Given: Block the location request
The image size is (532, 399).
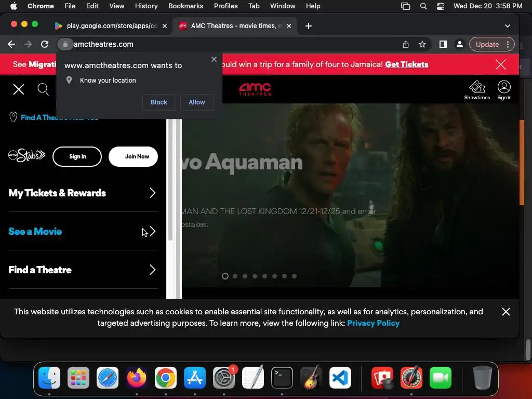Looking at the screenshot, I should (159, 102).
